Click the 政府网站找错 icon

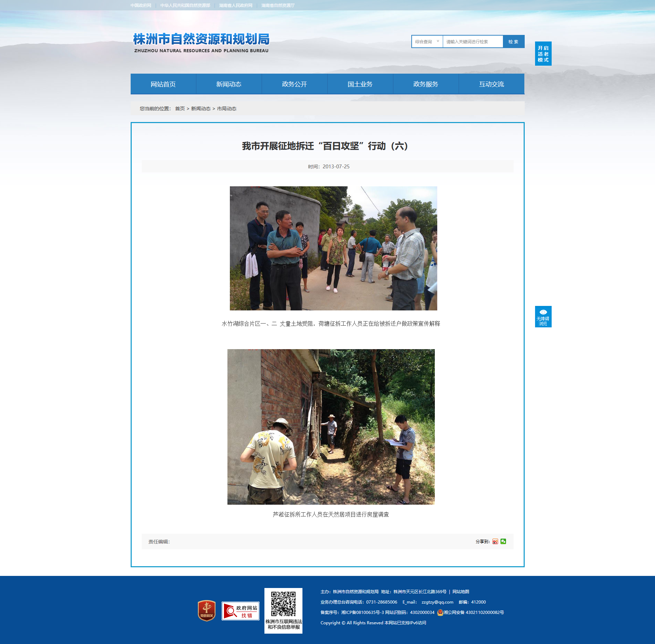pyautogui.click(x=241, y=611)
